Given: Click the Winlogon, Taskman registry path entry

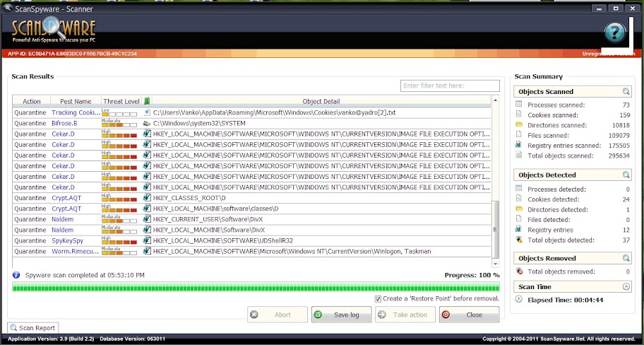Looking at the screenshot, I should tap(292, 251).
